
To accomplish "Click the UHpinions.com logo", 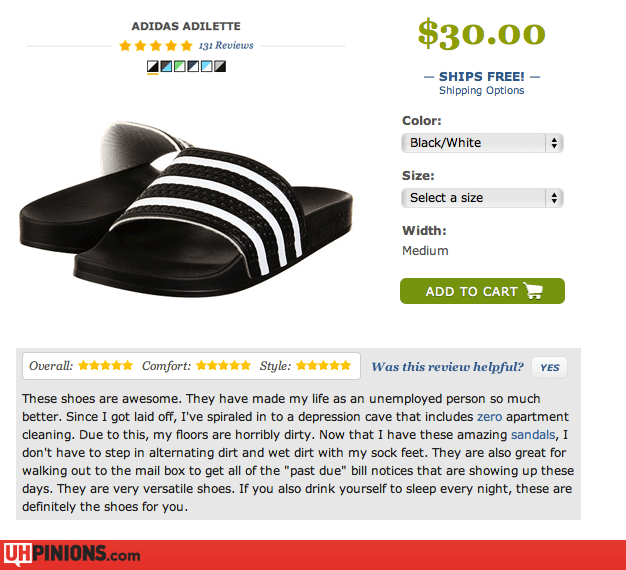I will pyautogui.click(x=72, y=554).
